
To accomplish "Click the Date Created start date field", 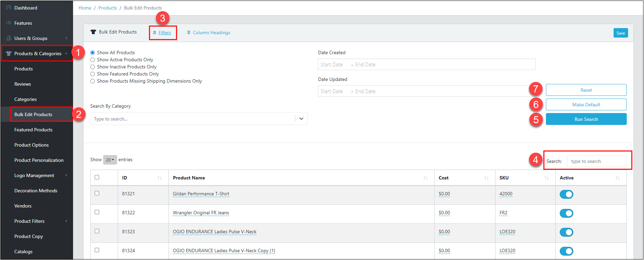I will coord(332,65).
